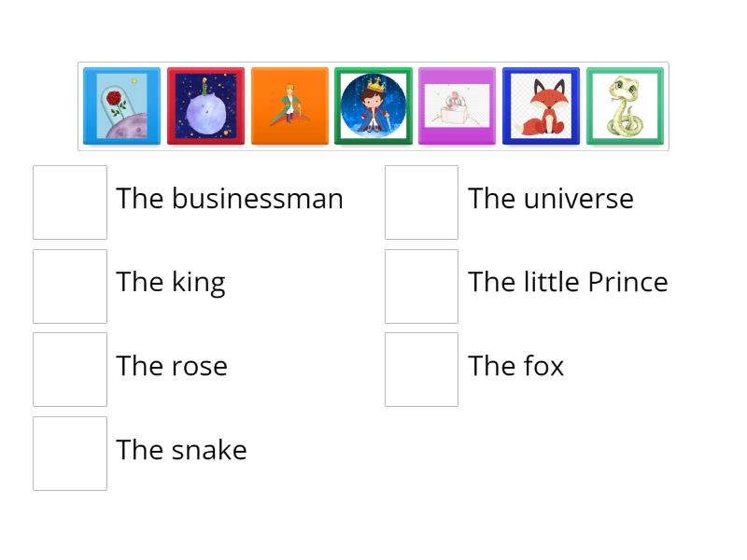Viewport: 747px width, 560px height.
Task: Click the image tray strip at the top
Action: click(x=373, y=105)
